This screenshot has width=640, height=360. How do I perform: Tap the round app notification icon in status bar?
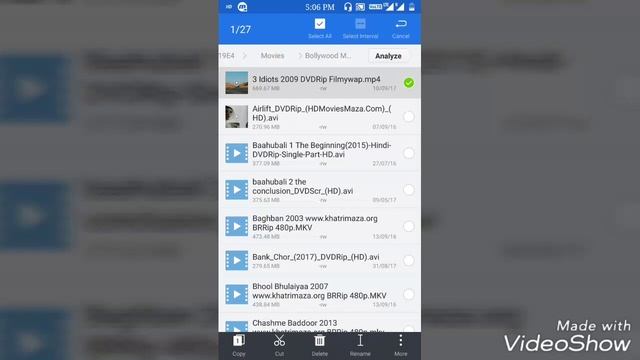point(242,7)
